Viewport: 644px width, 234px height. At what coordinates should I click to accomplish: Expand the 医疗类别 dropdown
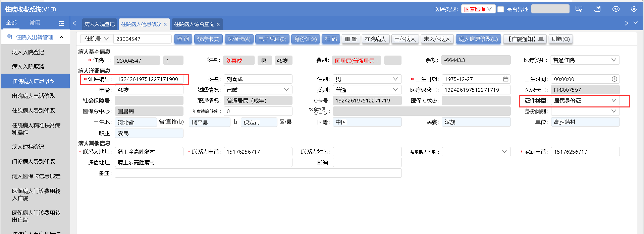(585, 60)
